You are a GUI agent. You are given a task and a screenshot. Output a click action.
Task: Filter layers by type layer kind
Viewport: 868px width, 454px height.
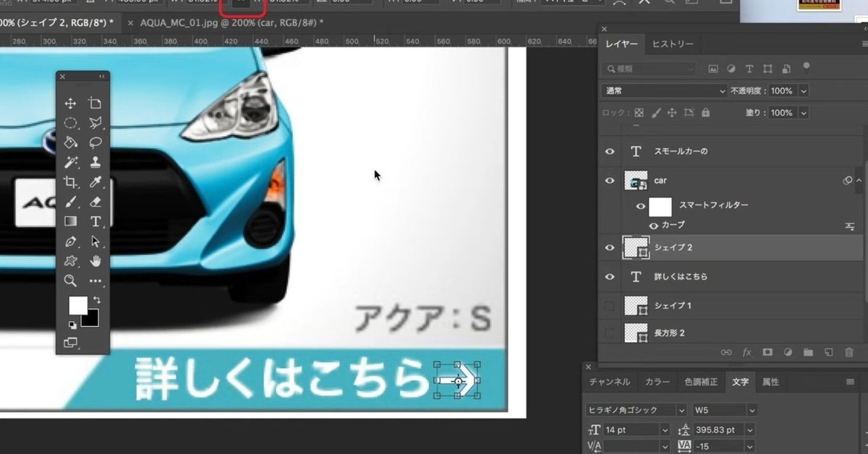pyautogui.click(x=749, y=69)
